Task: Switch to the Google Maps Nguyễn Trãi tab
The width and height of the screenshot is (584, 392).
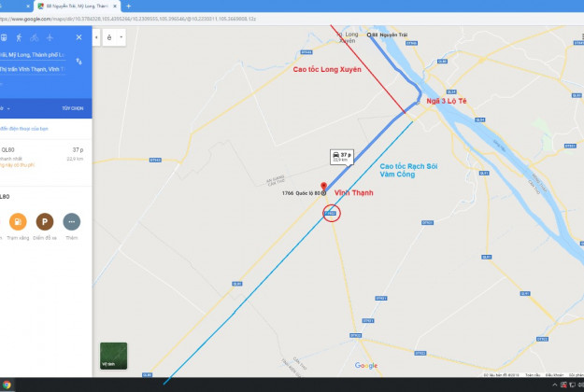Action: (x=78, y=7)
